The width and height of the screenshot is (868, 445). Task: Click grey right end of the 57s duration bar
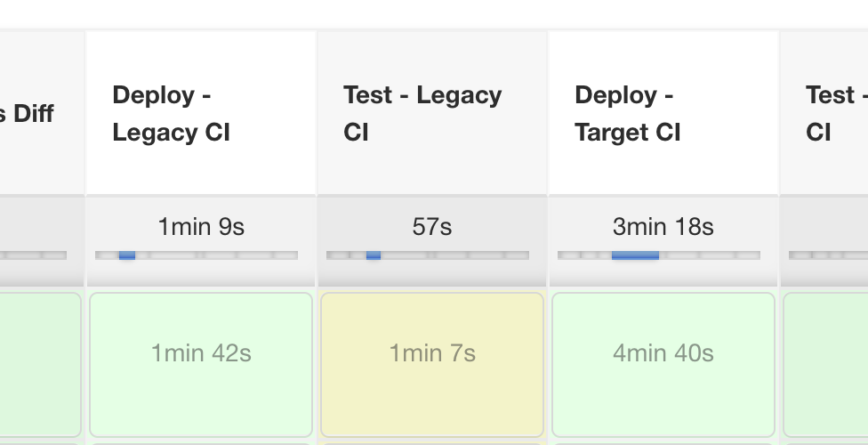pyautogui.click(x=507, y=255)
